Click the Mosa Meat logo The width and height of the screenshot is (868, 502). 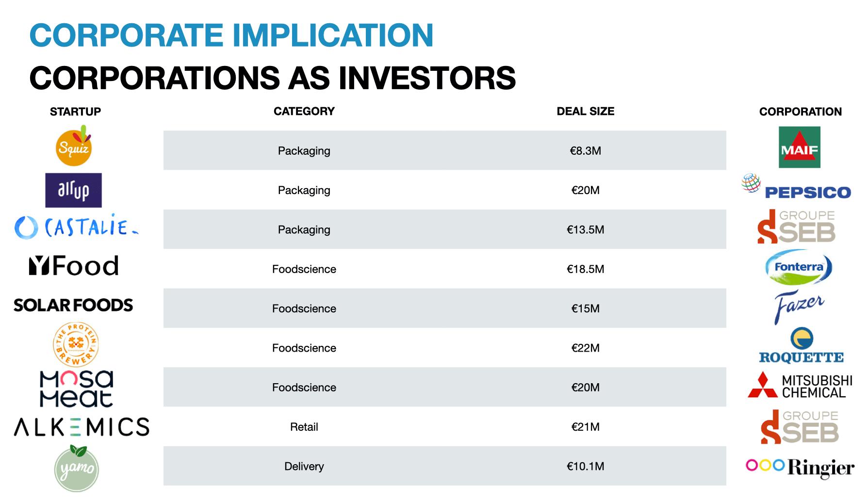pos(76,389)
